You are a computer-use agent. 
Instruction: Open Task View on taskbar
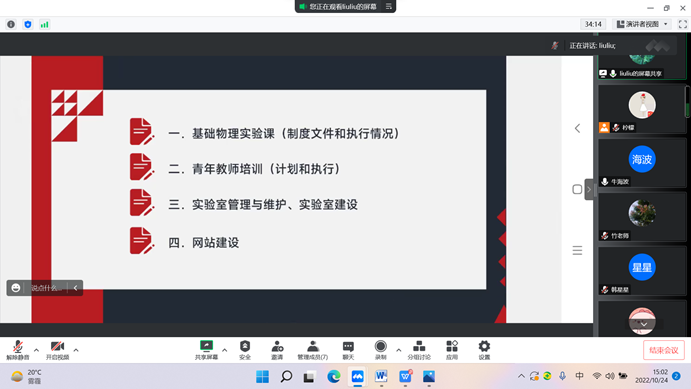pos(309,377)
